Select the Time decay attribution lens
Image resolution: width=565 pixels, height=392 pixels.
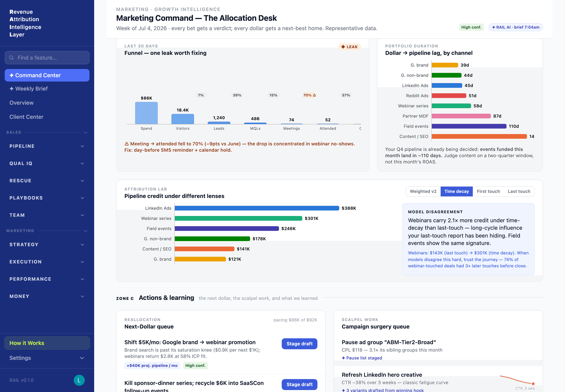tap(457, 191)
